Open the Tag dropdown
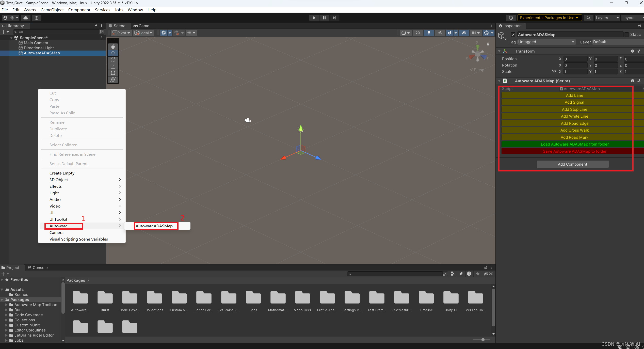 coord(546,42)
